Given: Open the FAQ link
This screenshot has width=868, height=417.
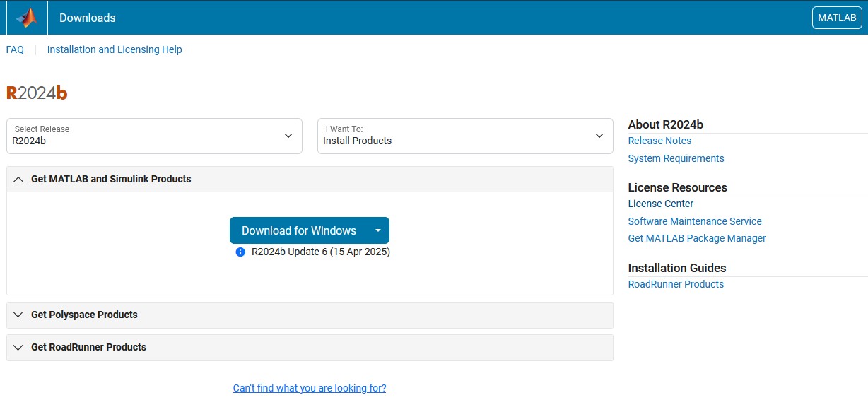Looking at the screenshot, I should (x=15, y=49).
